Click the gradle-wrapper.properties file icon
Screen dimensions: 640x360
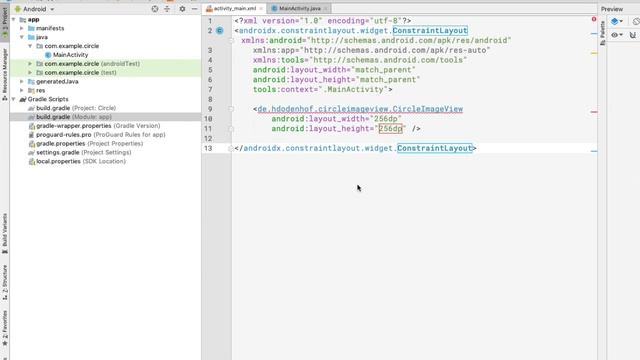point(31,126)
